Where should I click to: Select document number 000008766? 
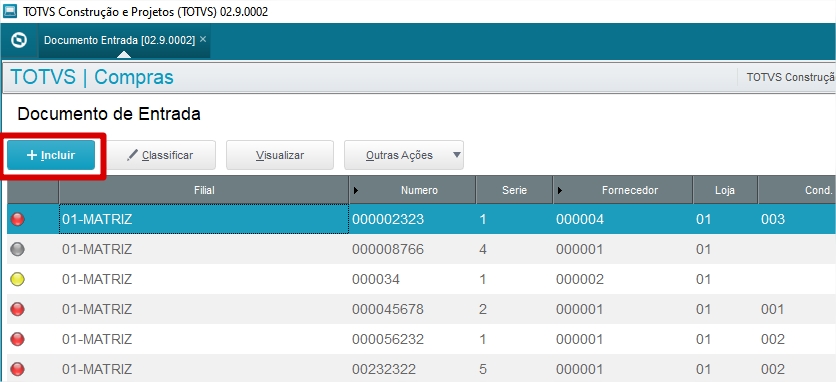pos(388,249)
